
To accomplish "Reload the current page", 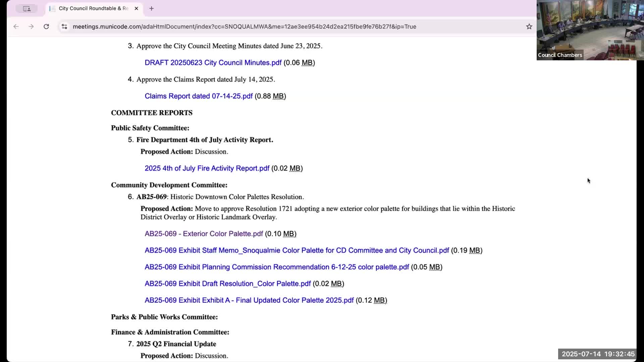I will click(x=46, y=26).
